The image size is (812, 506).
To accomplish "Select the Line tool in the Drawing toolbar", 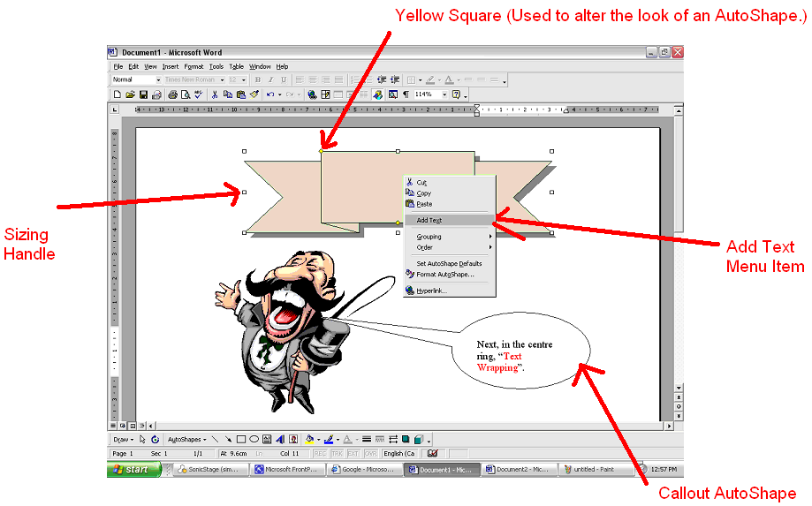I will pos(215,439).
